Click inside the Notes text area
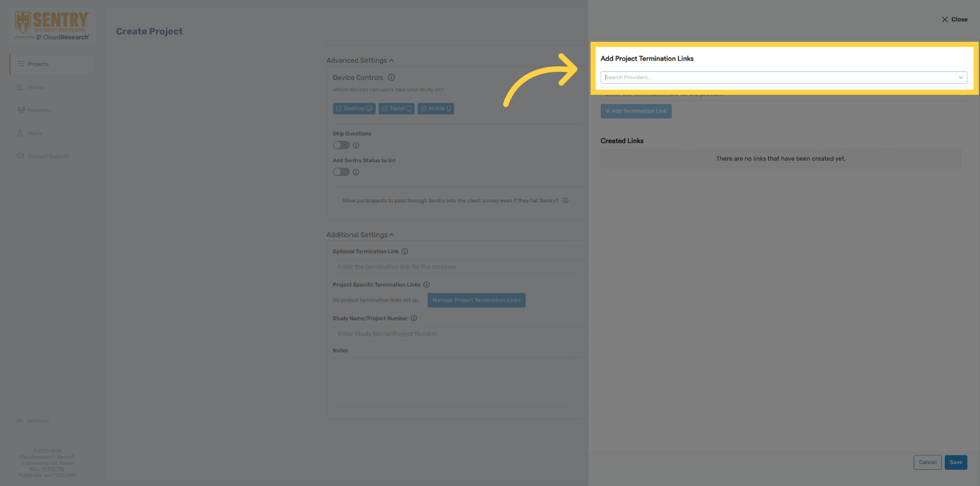Viewport: 980px width, 486px height. pyautogui.click(x=459, y=381)
